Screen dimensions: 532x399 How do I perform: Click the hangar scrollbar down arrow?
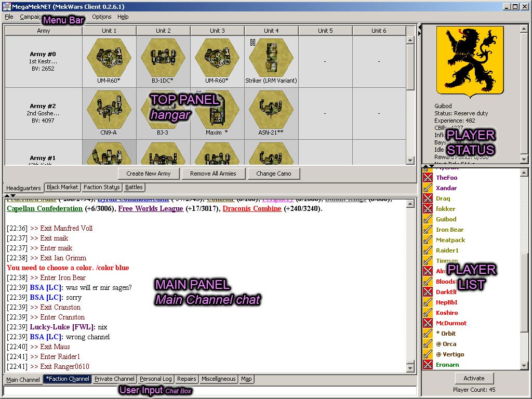pos(410,161)
